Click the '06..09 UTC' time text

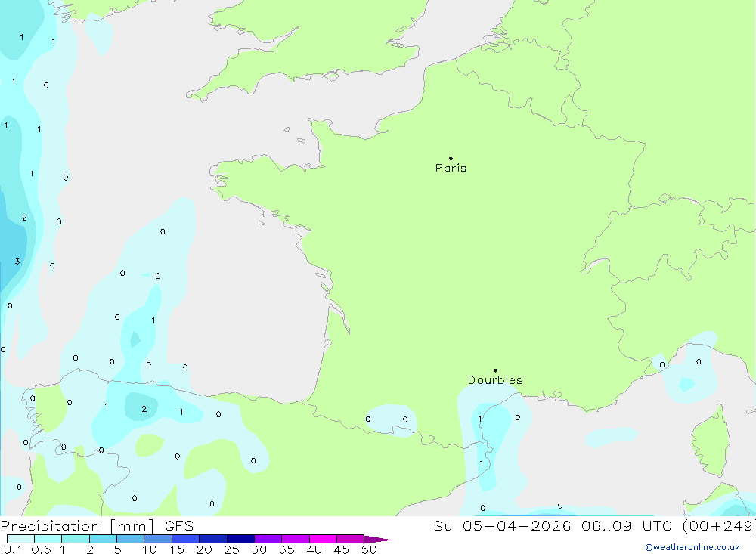[627, 526]
